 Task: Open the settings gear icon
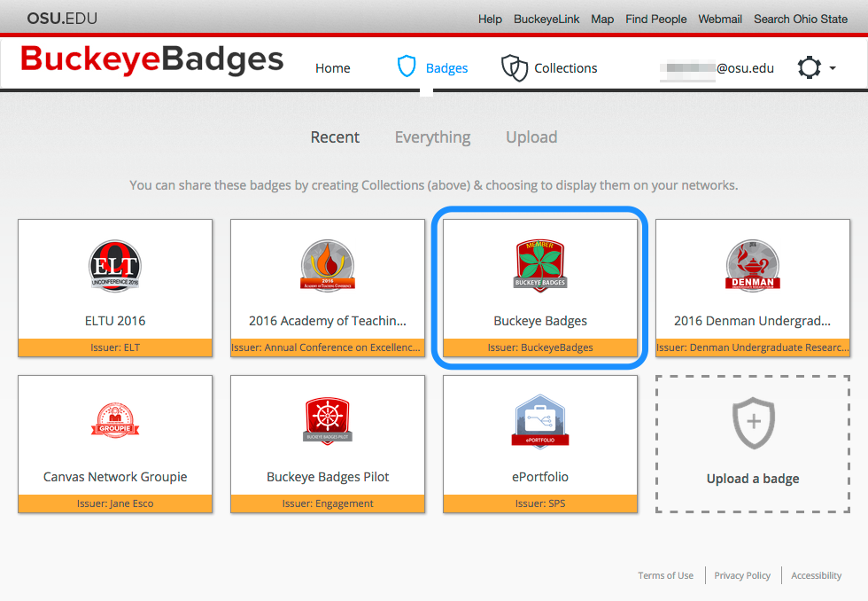[810, 67]
